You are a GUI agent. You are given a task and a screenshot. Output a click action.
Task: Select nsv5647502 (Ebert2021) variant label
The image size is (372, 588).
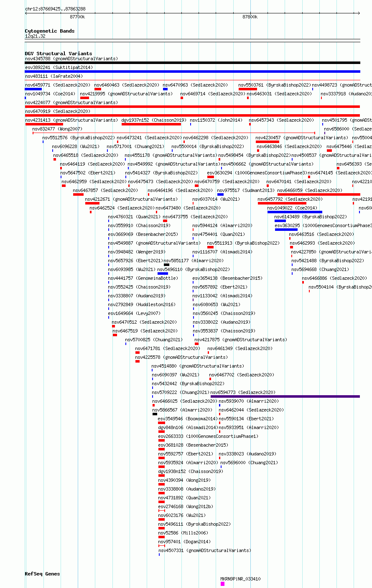click(x=88, y=173)
